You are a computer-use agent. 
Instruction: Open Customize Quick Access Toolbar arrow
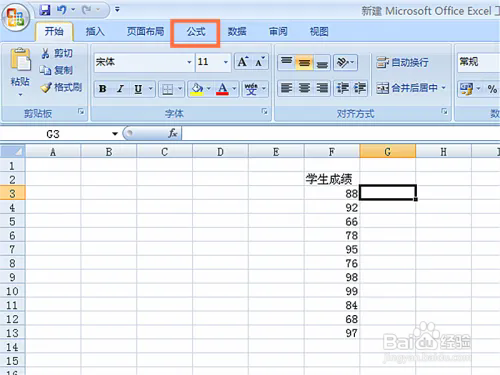(x=117, y=10)
